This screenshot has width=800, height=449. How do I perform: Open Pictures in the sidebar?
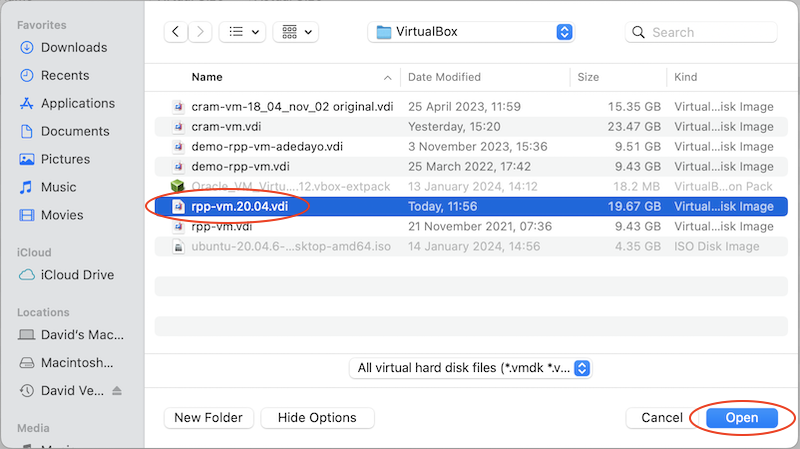(x=65, y=159)
